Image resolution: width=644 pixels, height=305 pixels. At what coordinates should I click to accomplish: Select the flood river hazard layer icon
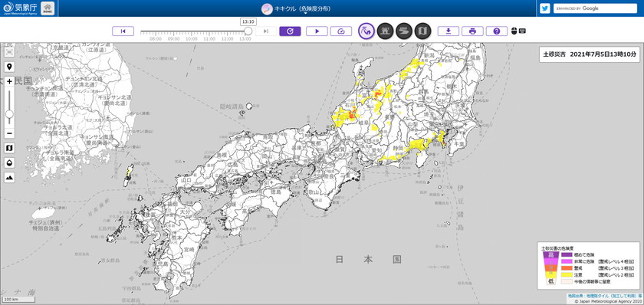point(404,31)
